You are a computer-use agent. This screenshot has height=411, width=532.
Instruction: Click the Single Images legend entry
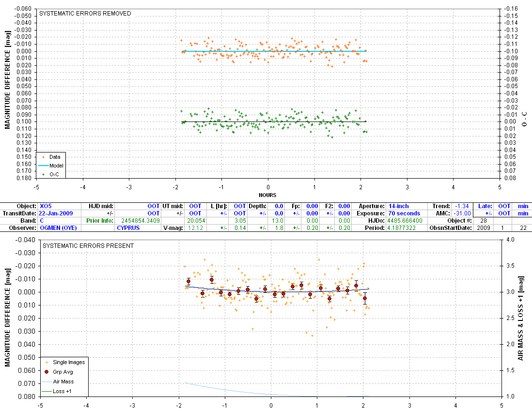pos(65,362)
